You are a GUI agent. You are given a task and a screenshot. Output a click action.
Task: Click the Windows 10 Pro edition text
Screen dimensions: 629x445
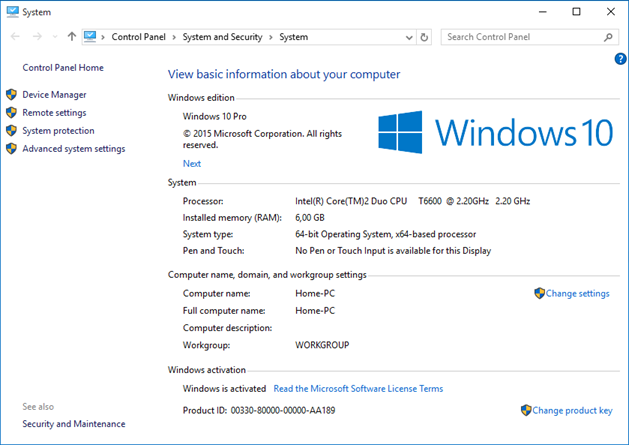215,116
